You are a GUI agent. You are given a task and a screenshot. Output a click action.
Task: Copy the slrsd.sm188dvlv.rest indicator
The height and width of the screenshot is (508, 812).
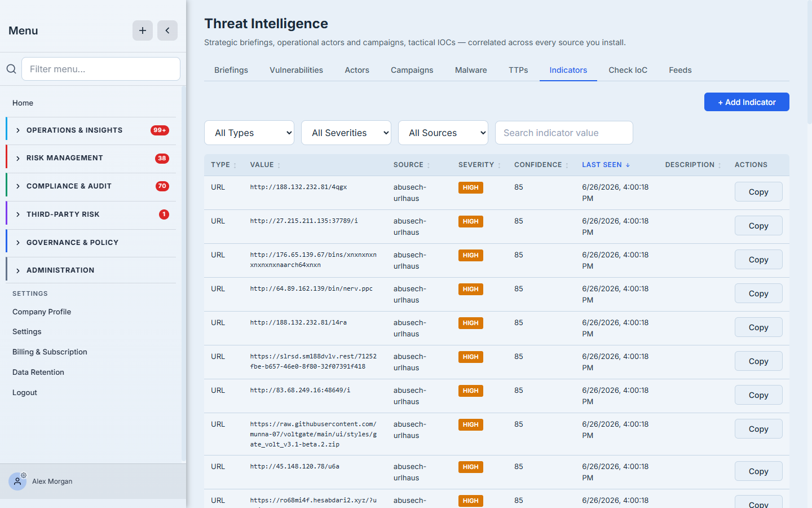coord(758,361)
